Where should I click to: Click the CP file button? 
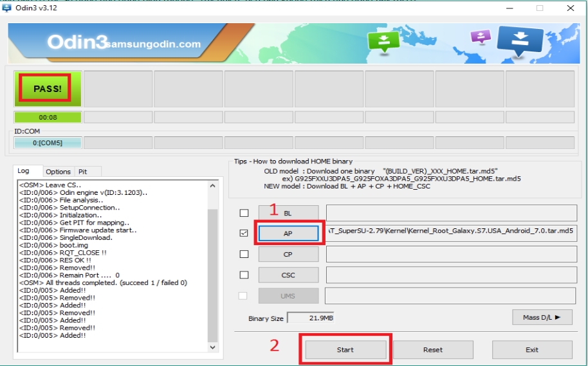288,254
